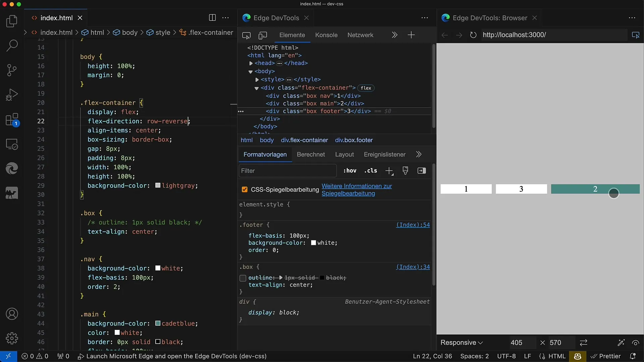The image size is (644, 362).
Task: Click the Ln 22, Col 36 indicator
Action: pyautogui.click(x=432, y=356)
